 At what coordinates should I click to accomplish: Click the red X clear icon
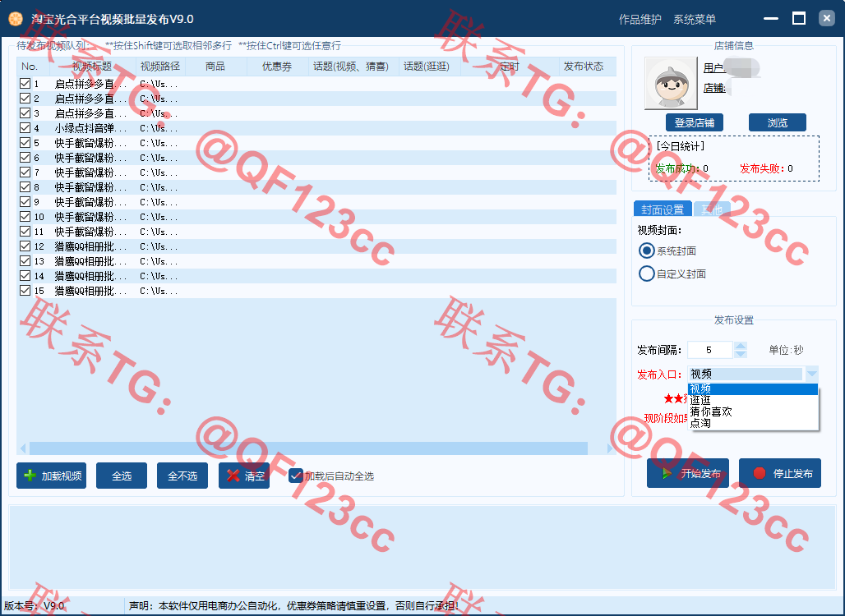[233, 476]
